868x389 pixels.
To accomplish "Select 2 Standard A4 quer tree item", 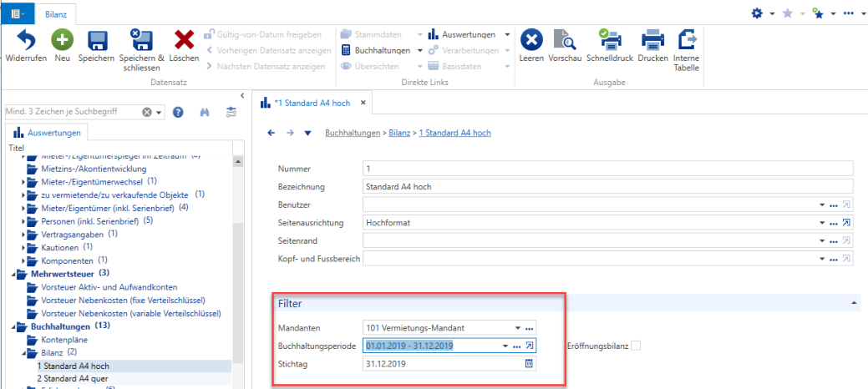I will 73,379.
